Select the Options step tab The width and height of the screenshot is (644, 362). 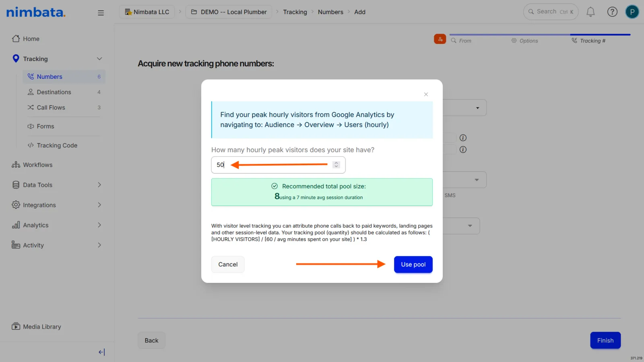tap(524, 41)
